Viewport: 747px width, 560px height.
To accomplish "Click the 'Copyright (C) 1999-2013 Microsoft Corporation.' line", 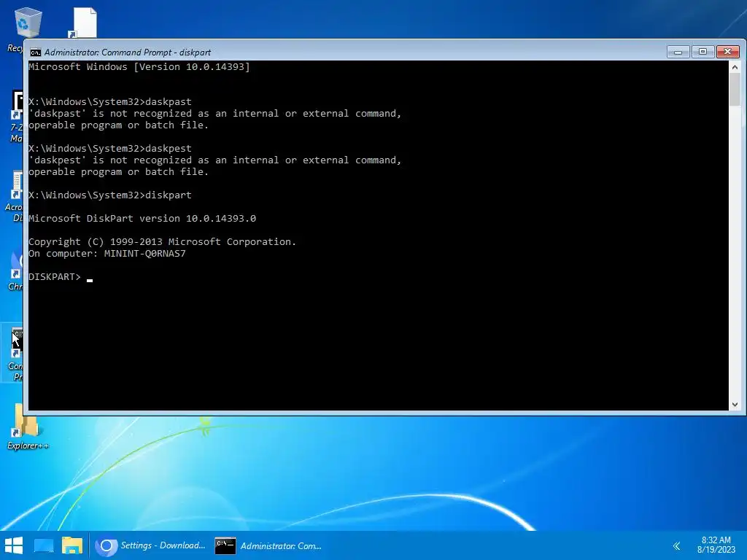I will click(163, 242).
